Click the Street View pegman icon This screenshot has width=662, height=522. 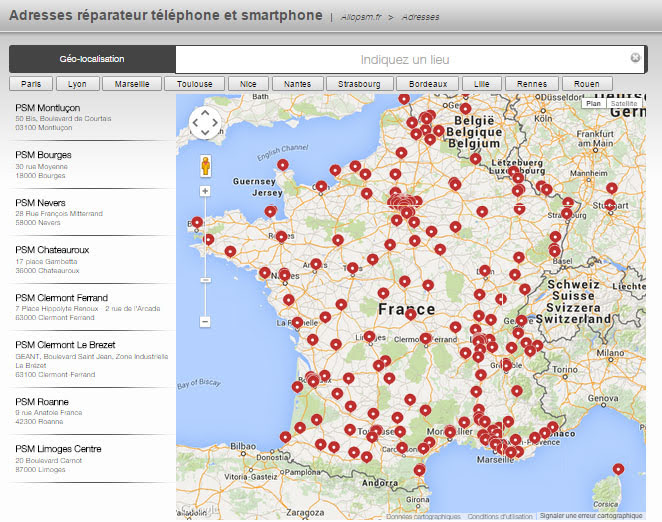point(206,166)
